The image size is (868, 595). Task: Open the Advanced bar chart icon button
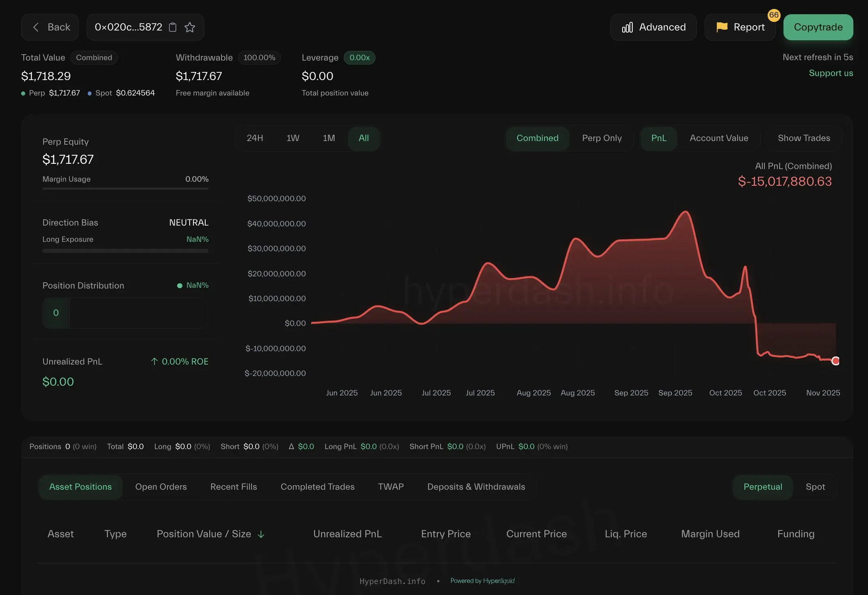pyautogui.click(x=627, y=27)
